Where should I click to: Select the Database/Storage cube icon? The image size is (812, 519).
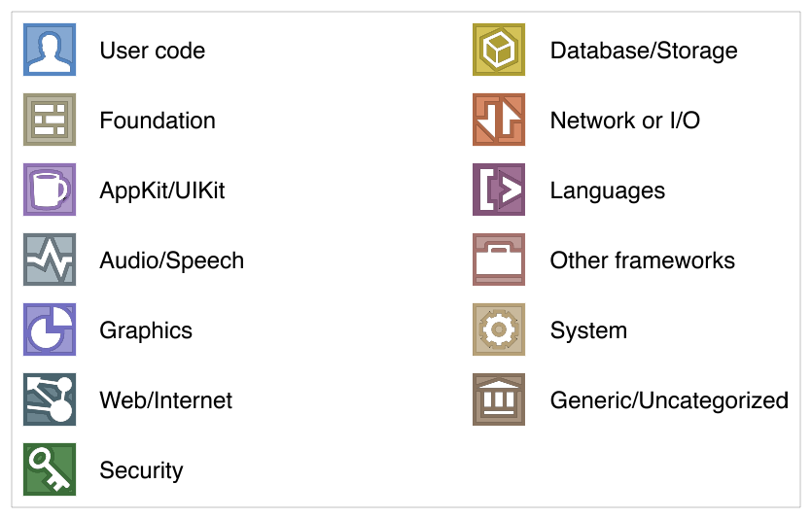tap(499, 50)
